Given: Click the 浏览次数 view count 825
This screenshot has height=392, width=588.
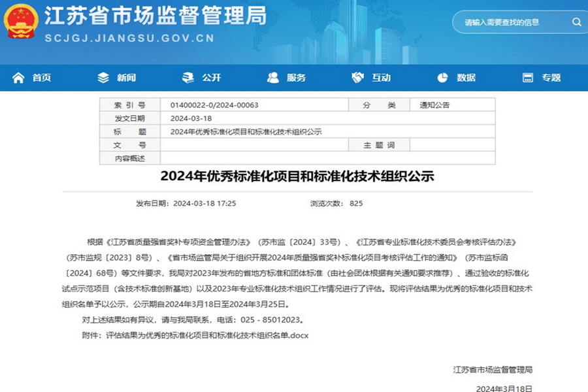Looking at the screenshot, I should pyautogui.click(x=356, y=203).
